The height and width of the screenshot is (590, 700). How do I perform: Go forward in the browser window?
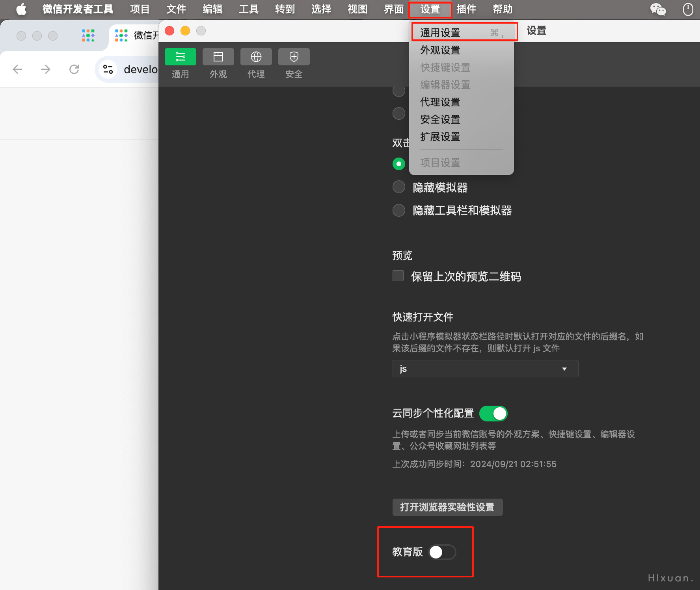(46, 69)
